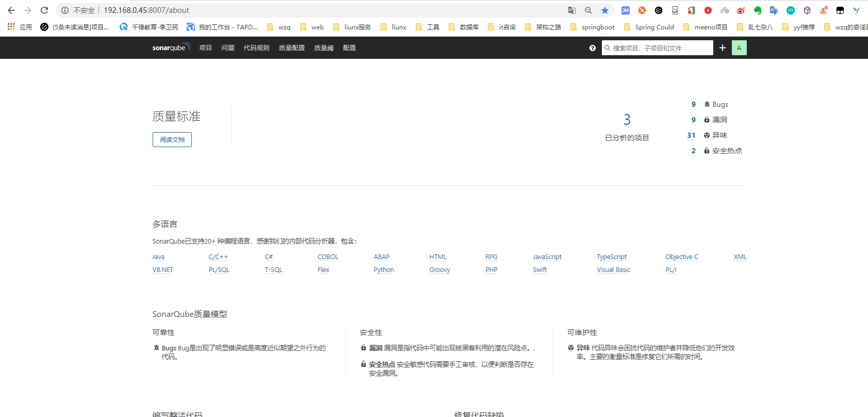Open the VB.NET language link
Viewport: 868px width, 417px height.
tap(163, 270)
